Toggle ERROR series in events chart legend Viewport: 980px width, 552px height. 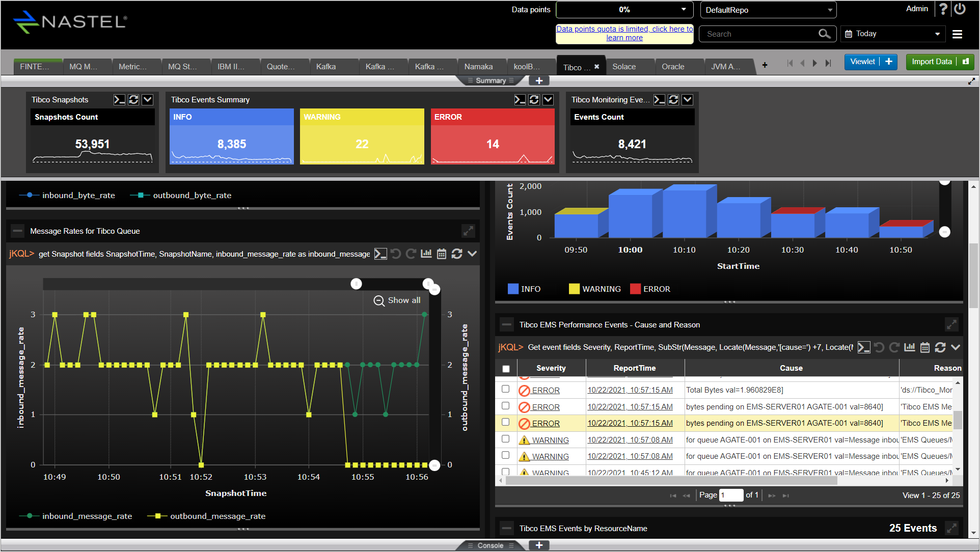650,289
